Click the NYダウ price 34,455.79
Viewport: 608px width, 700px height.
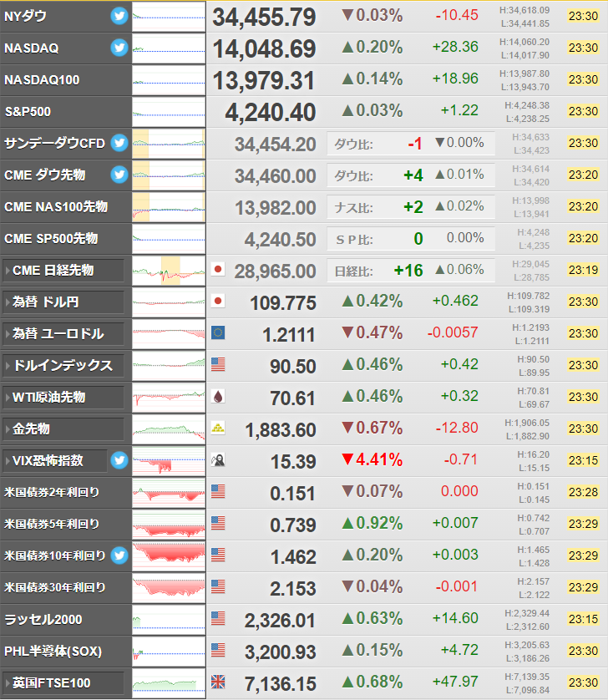pyautogui.click(x=264, y=18)
